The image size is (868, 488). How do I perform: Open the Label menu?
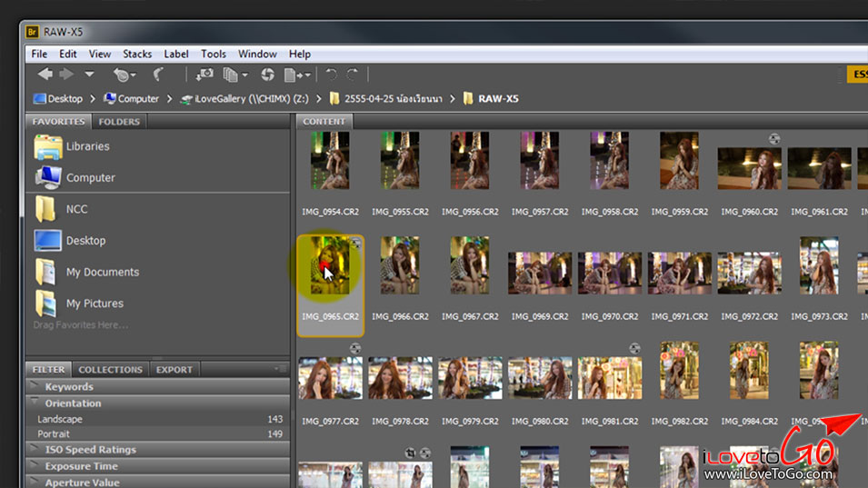coord(176,54)
